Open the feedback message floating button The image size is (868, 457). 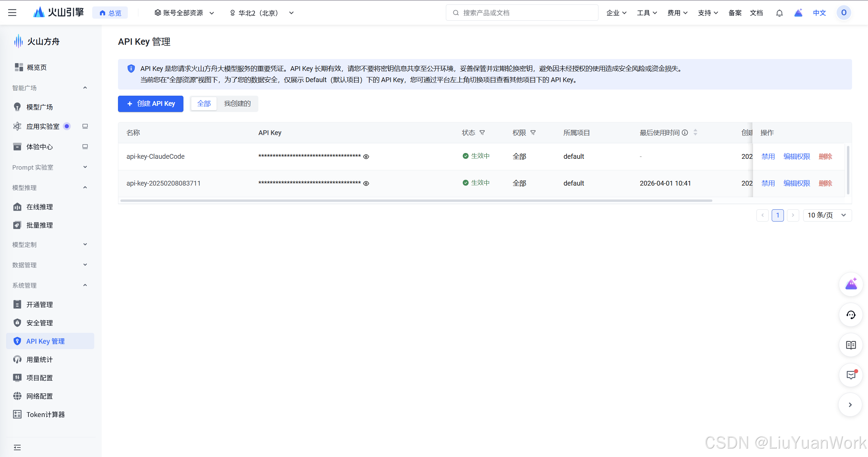[x=851, y=375]
